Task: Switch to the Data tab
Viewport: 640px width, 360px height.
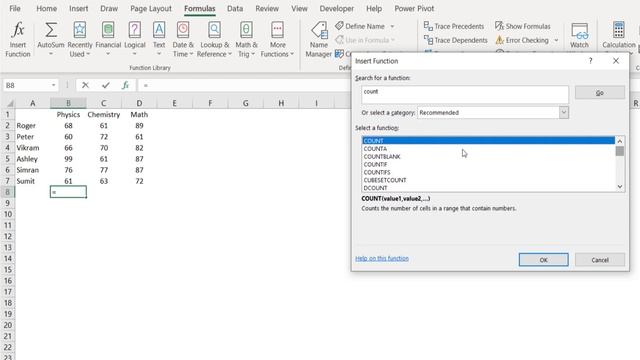Action: pyautogui.click(x=235, y=9)
